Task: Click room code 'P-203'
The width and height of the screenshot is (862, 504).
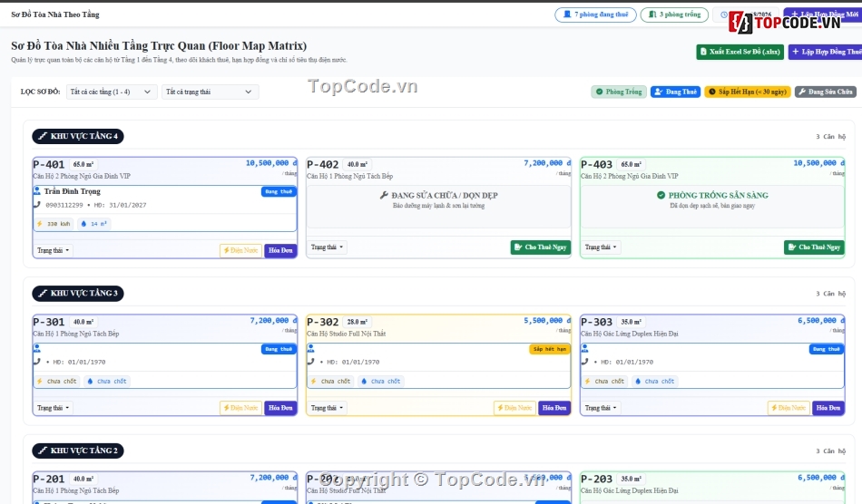Action: tap(596, 480)
